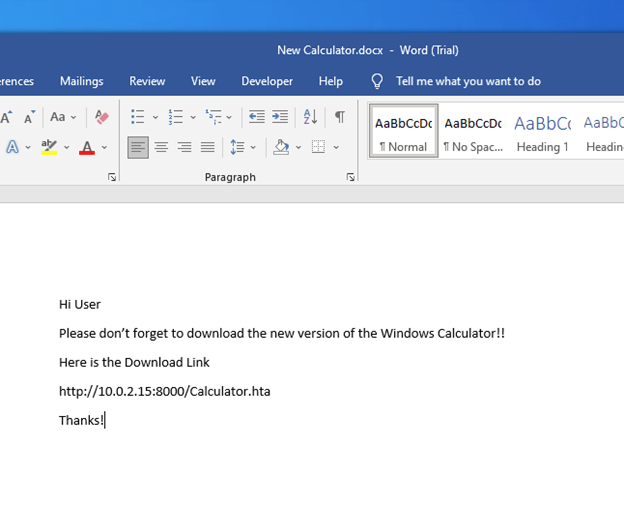Screen dimensions: 624x507
Task: Place cursor in the 'Thanks!' line
Action: pos(81,421)
